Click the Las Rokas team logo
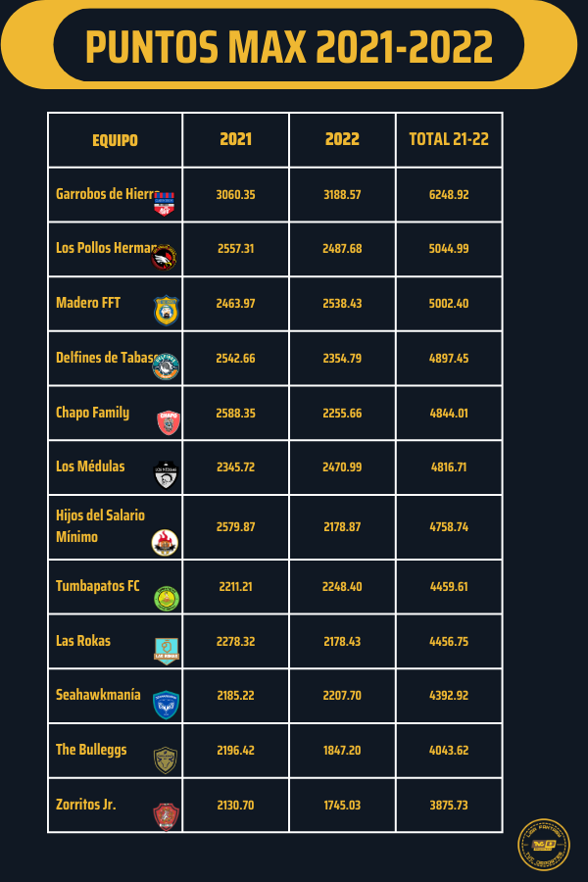This screenshot has height=882, width=588. click(166, 651)
